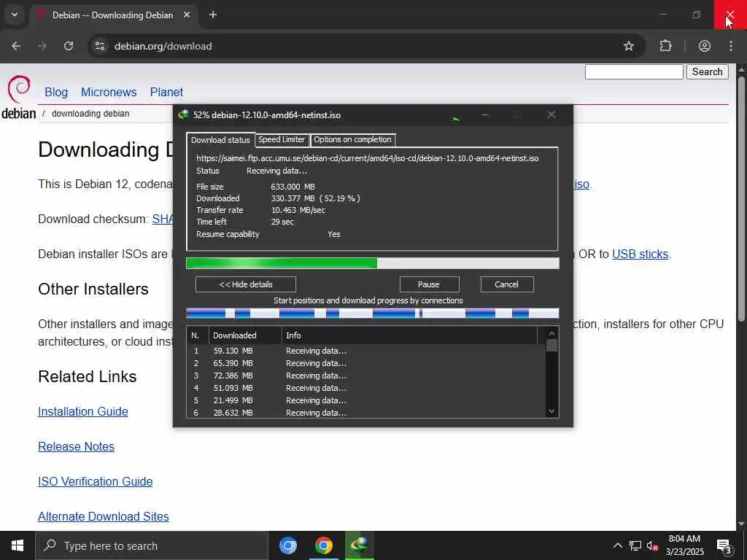Image resolution: width=747 pixels, height=560 pixels.
Task: Click the green download progress bar
Action: point(373,262)
